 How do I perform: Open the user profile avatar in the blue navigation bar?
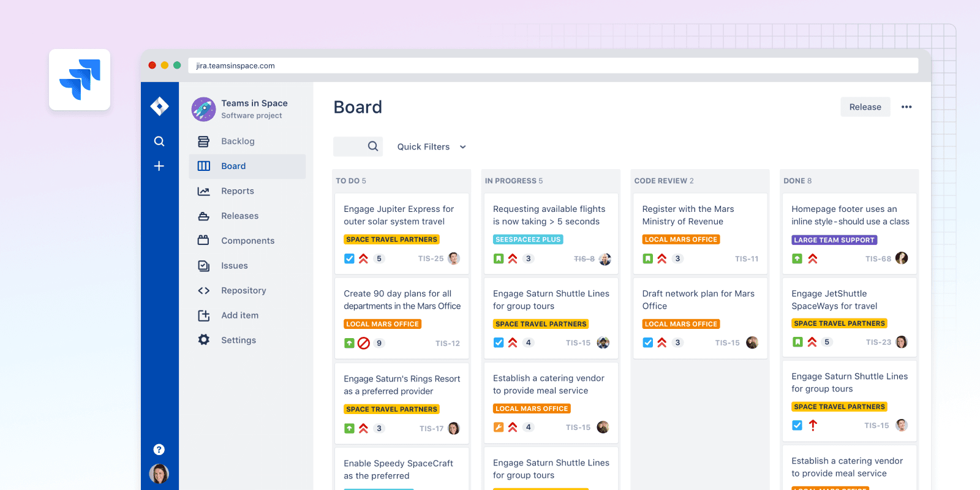(159, 473)
